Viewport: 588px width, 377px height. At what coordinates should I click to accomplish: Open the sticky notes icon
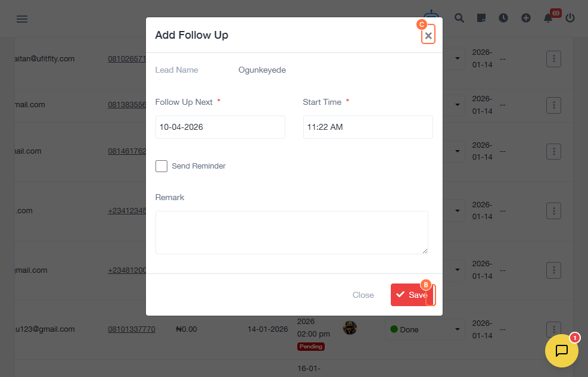click(481, 18)
